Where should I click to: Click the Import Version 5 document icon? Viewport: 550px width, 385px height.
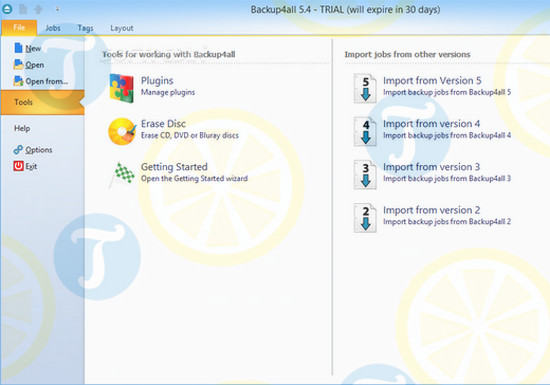[365, 88]
